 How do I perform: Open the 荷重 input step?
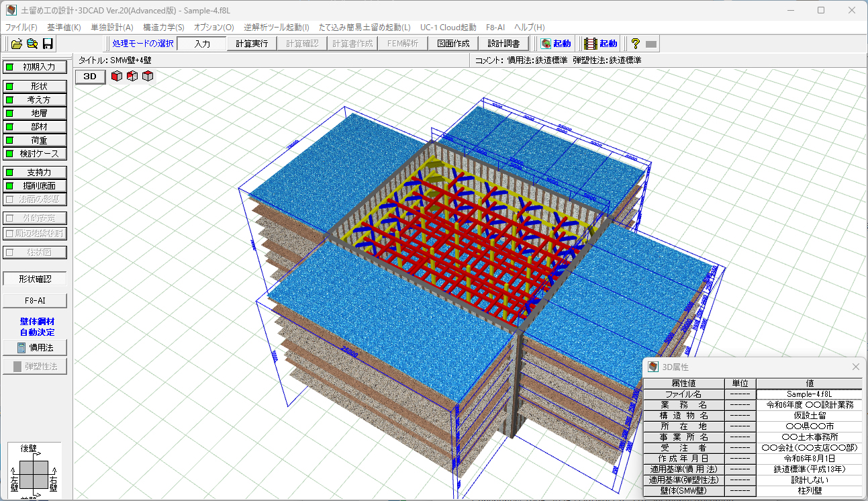point(35,140)
